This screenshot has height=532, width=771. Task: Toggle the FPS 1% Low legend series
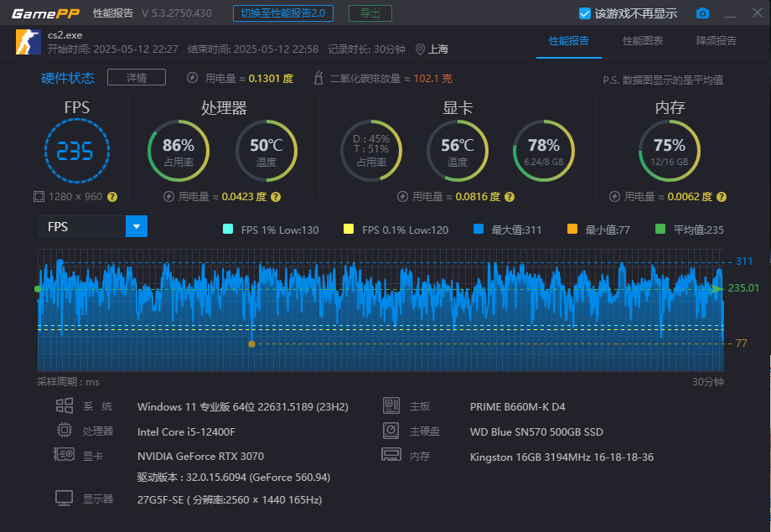click(228, 230)
